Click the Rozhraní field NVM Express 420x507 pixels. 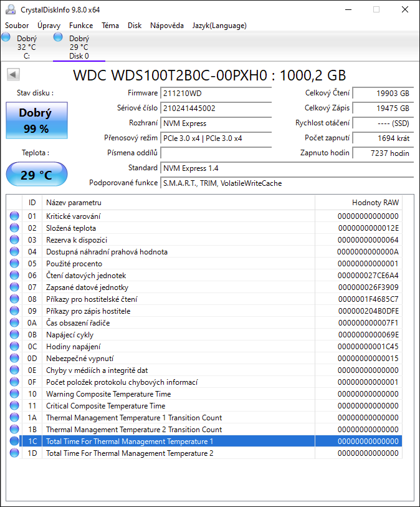click(216, 123)
